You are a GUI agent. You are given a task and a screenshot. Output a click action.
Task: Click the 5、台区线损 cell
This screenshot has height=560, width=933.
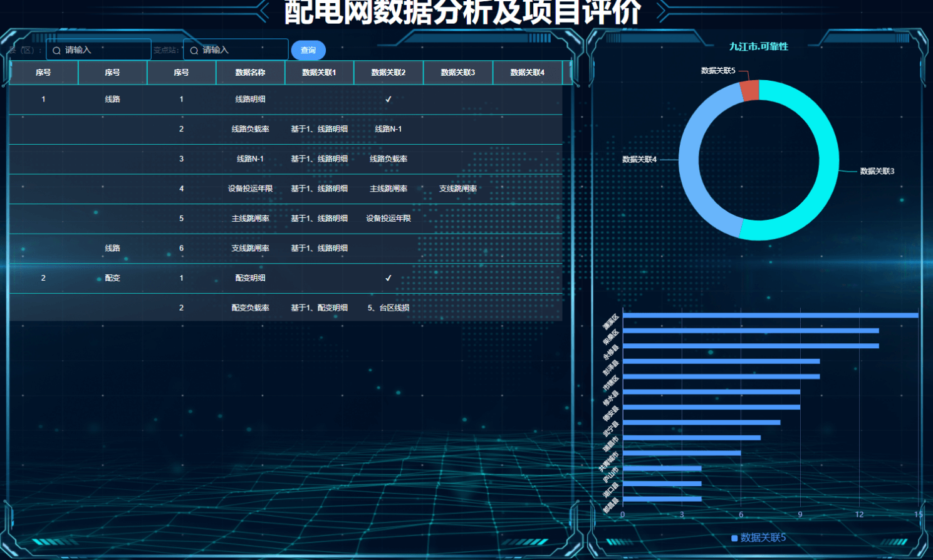(x=388, y=308)
